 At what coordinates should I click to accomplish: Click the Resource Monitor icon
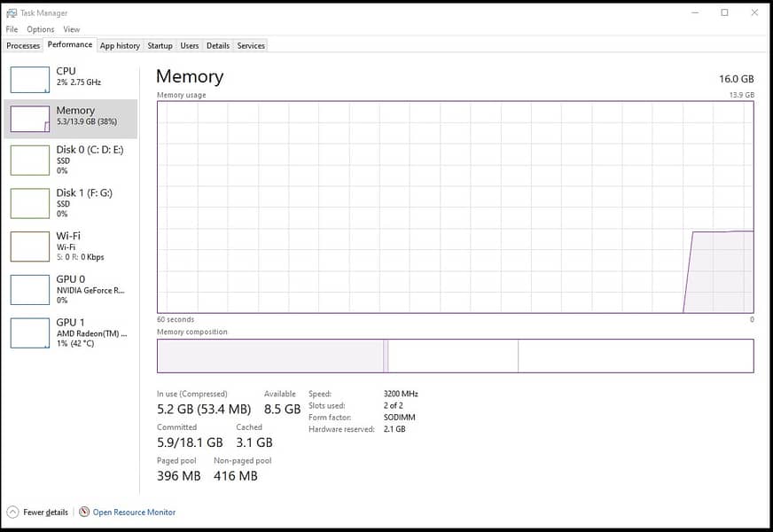[x=84, y=512]
